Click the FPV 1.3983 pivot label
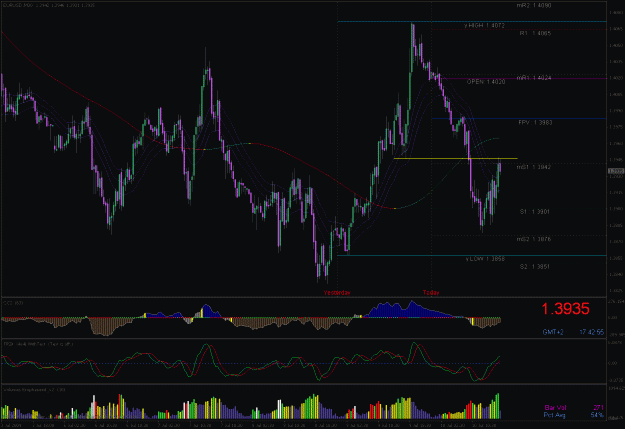This screenshot has height=429, width=625. 535,123
